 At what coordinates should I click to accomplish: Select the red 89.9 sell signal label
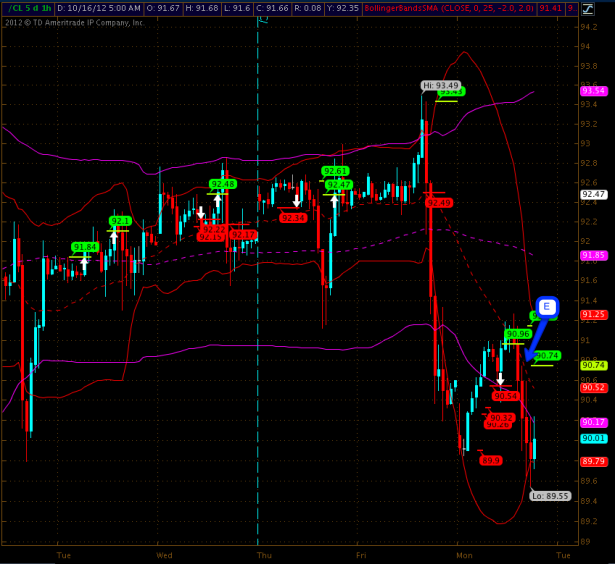click(x=491, y=460)
